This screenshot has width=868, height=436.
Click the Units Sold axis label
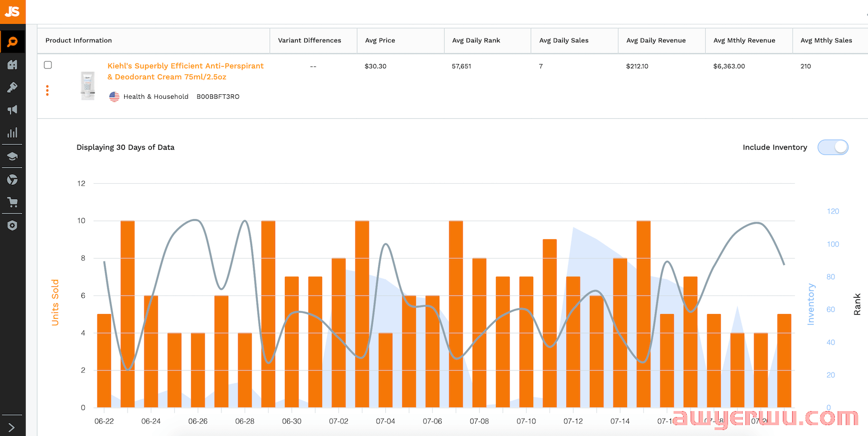[55, 303]
